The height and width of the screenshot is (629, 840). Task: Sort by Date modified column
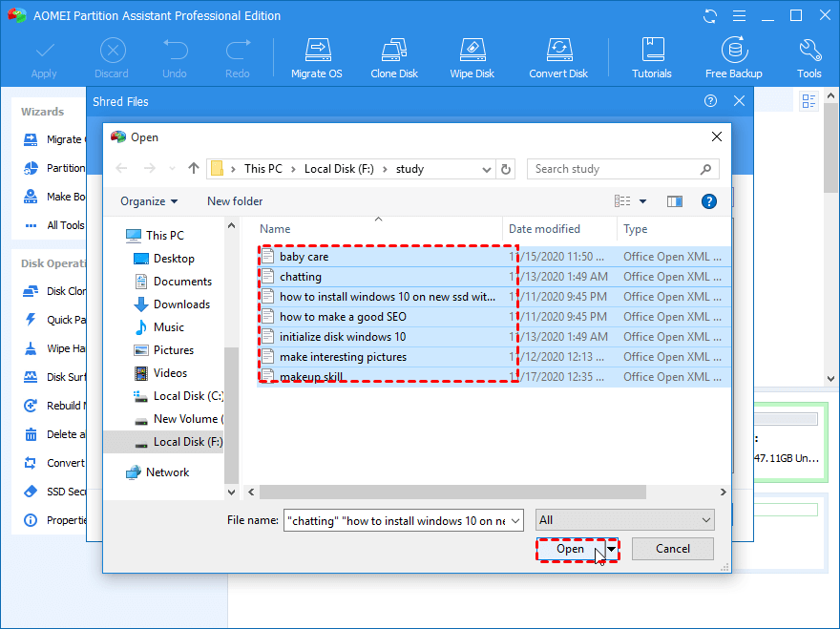coord(559,229)
